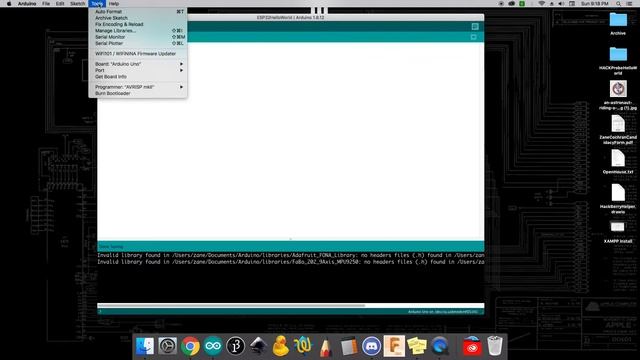Click the Arduino window title bar text
Screen dimensions: 640x360
tap(291, 18)
